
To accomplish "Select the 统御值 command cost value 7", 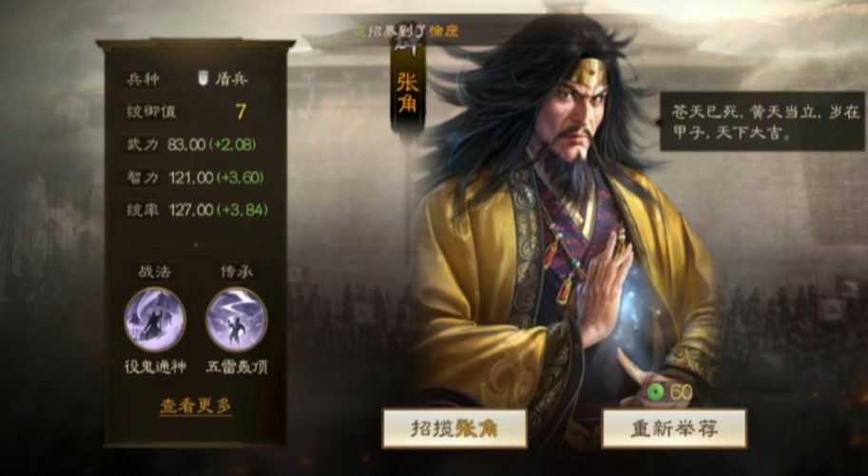I will tap(241, 112).
